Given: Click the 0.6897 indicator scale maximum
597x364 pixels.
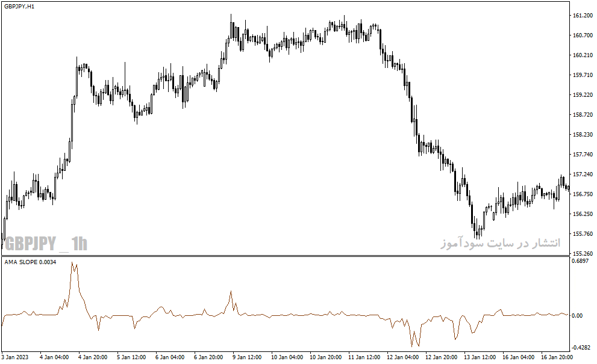Looking at the screenshot, I should pos(580,261).
